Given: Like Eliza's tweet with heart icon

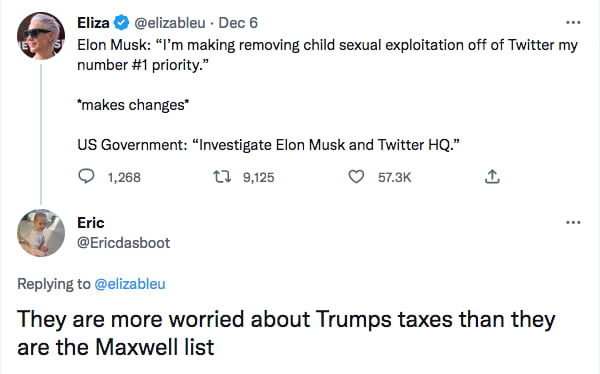Looking at the screenshot, I should pos(356,177).
